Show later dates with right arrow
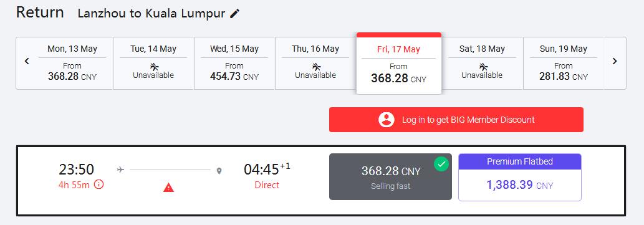The width and height of the screenshot is (644, 225). (x=615, y=61)
